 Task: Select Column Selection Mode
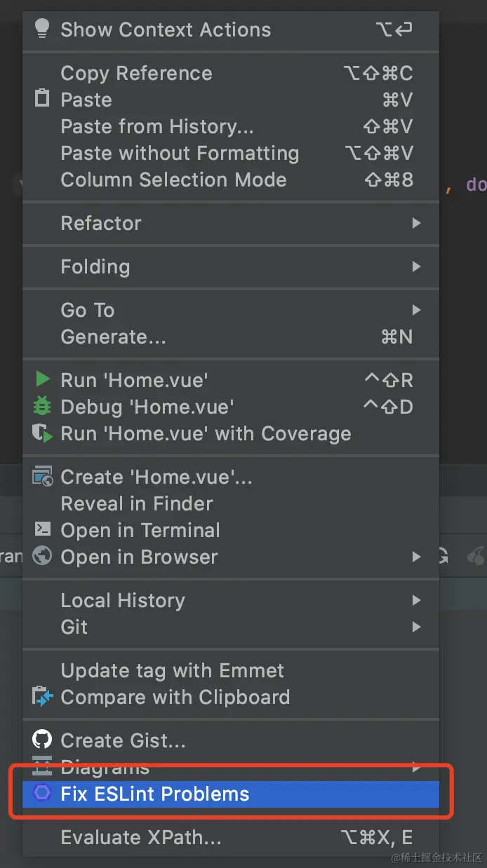pyautogui.click(x=173, y=179)
